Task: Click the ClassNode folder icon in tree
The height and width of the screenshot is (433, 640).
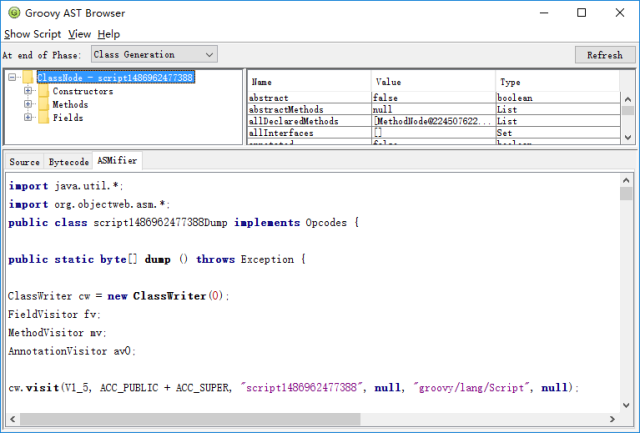Action: pos(28,77)
